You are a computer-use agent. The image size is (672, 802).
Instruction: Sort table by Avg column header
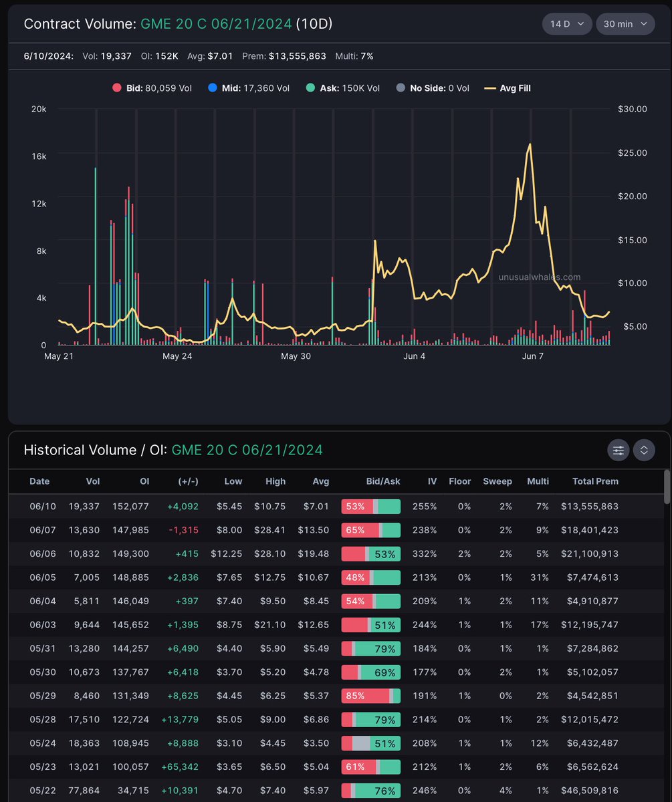320,481
